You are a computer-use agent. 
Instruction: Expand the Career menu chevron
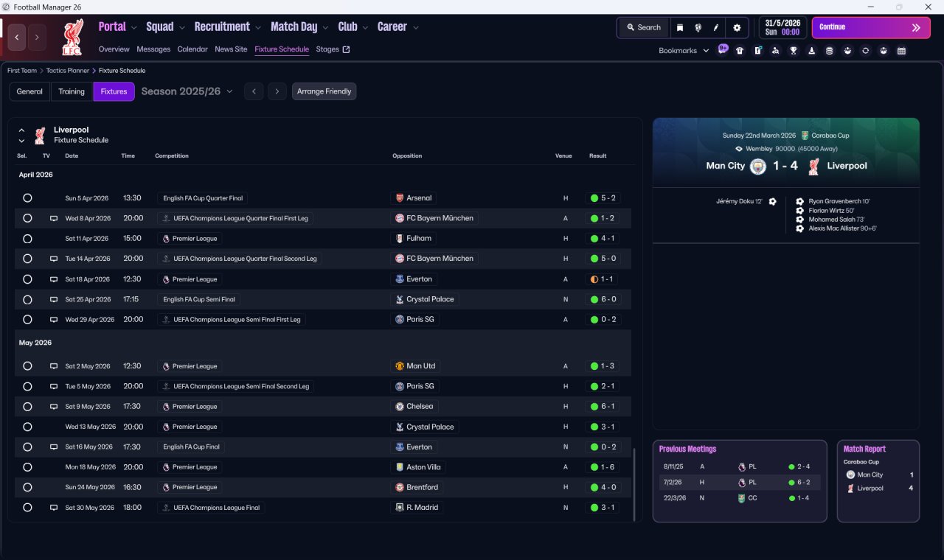(x=415, y=28)
